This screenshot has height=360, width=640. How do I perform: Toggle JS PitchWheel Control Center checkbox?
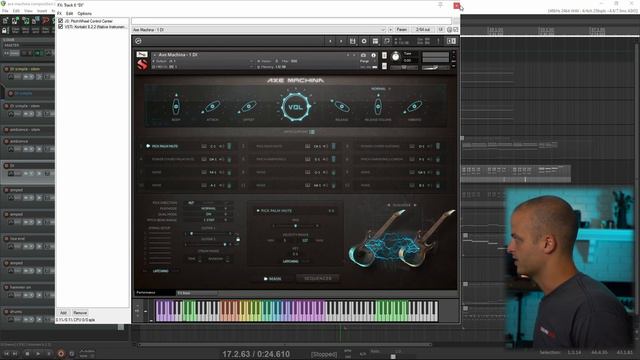tap(60, 21)
